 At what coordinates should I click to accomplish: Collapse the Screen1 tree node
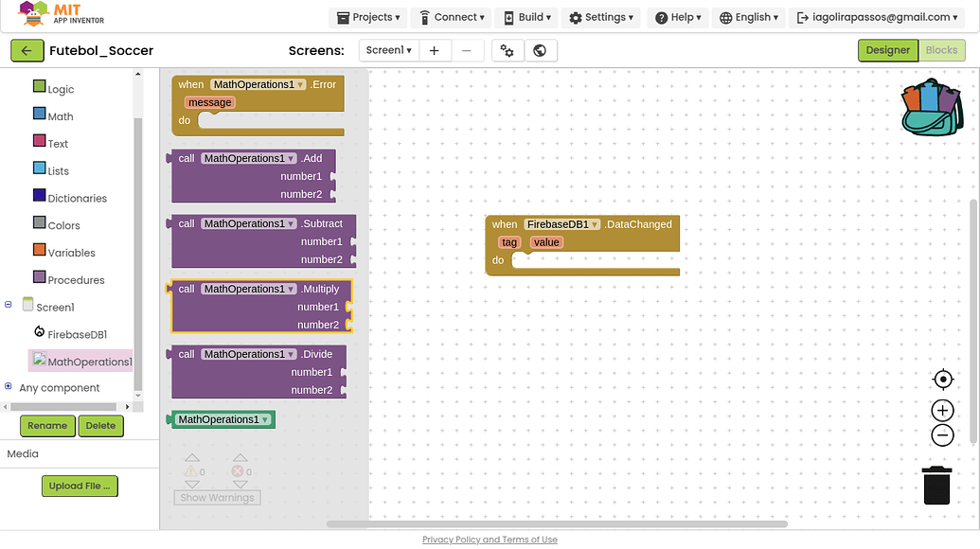[x=9, y=305]
